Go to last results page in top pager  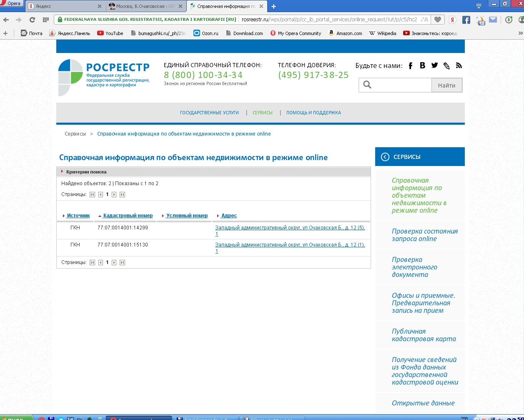(x=122, y=194)
